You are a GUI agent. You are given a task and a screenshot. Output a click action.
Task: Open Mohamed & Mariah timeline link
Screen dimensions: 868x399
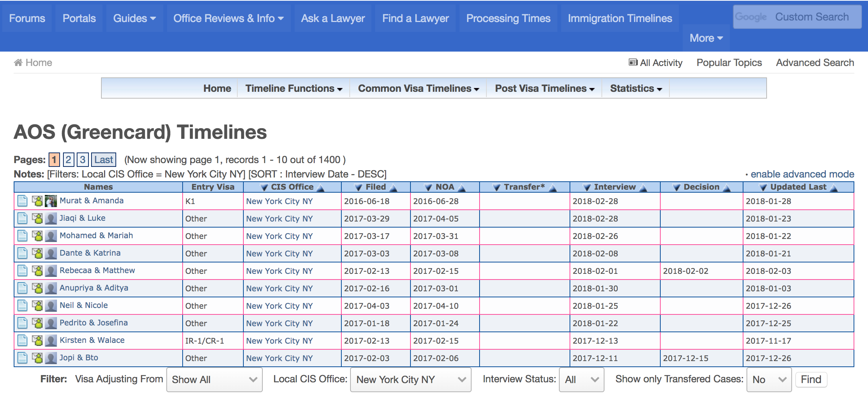click(96, 236)
